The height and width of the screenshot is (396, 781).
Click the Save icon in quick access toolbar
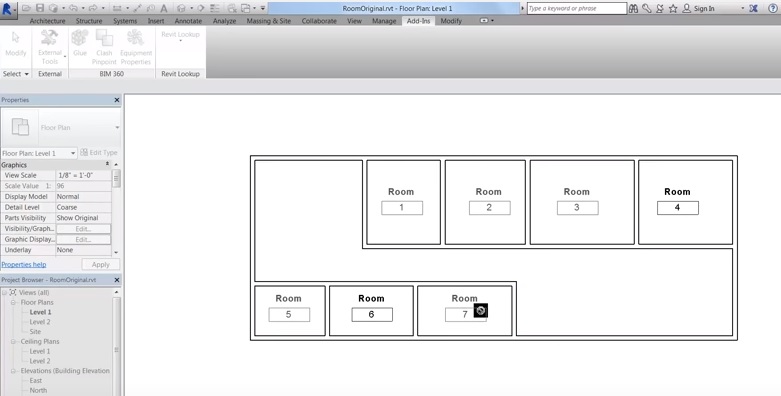40,8
